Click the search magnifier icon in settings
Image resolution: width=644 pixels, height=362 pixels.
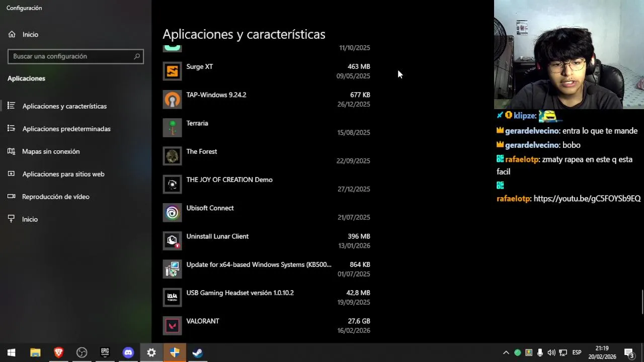point(137,56)
